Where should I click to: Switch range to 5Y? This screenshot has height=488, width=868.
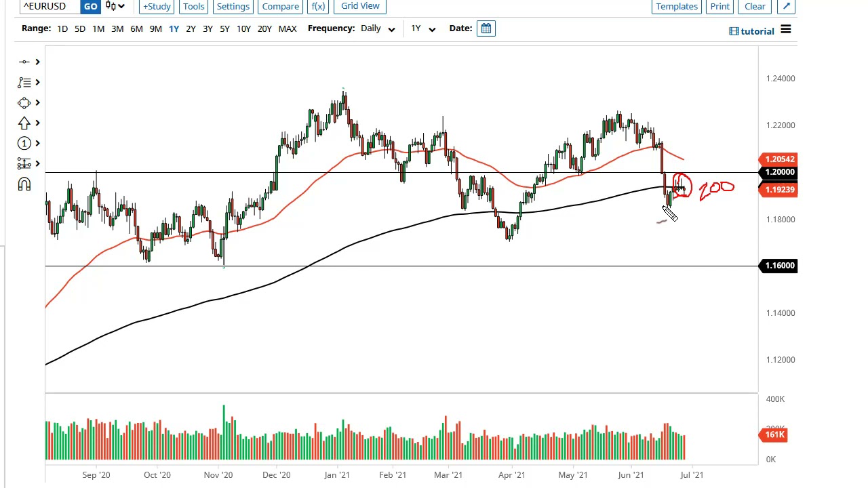[x=224, y=28]
